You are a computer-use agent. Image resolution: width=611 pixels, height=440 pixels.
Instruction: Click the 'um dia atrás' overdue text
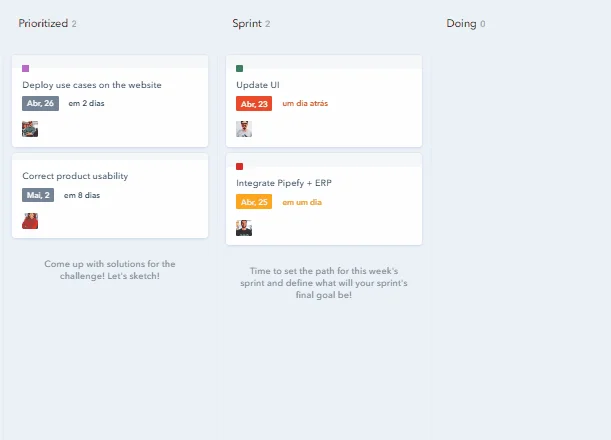click(305, 103)
